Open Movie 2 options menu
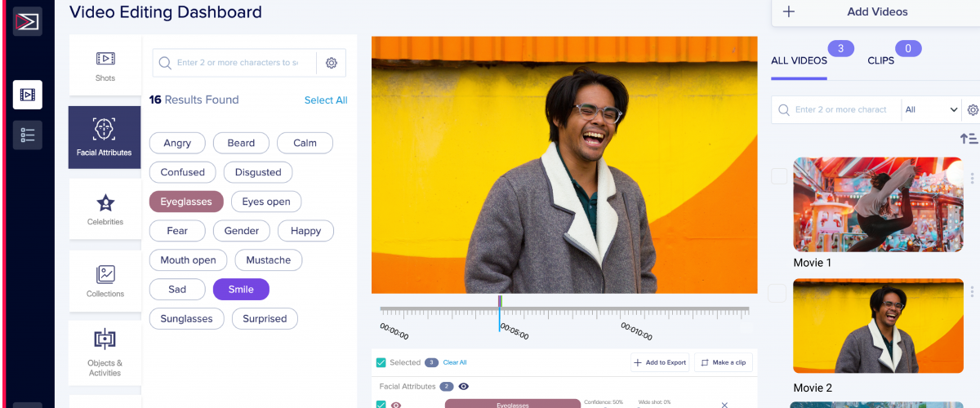Screen dimensions: 980x408 point(972,291)
